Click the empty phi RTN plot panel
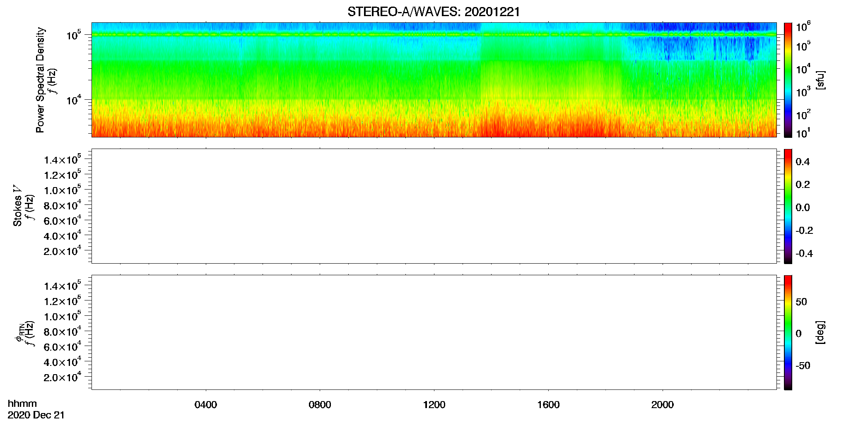This screenshot has height=447, width=868. click(x=434, y=332)
